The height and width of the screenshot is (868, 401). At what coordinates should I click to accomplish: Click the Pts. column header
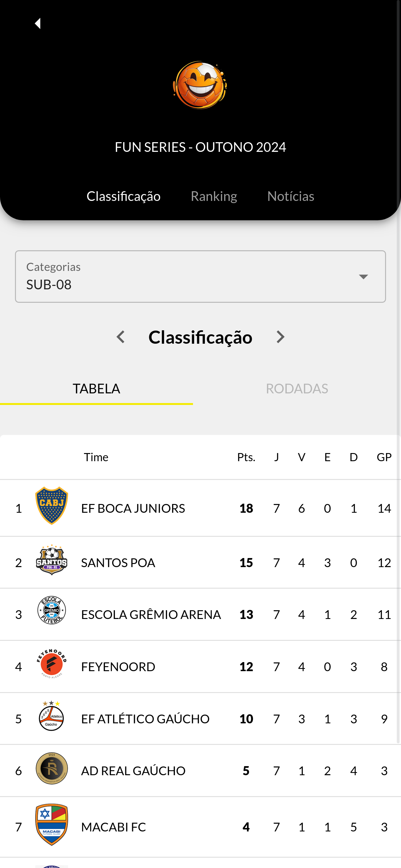click(246, 457)
